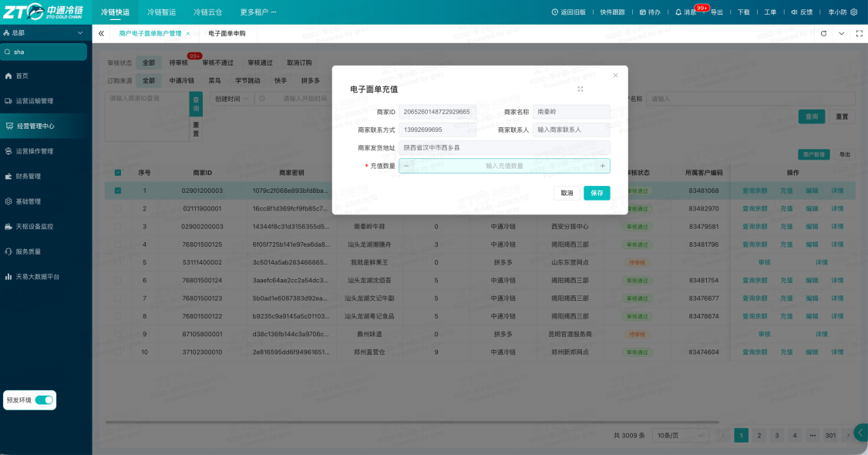This screenshot has height=455, width=868.
Task: Open the 10条/页 page size dropdown
Action: click(x=681, y=436)
